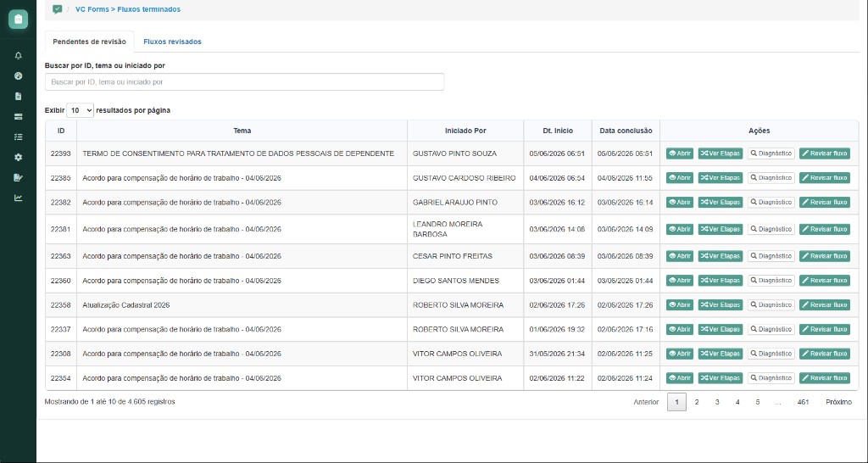Screen dimensions: 868x463
Task: Select start date 31/05/2026 21:34 cell
Action: 558,354
